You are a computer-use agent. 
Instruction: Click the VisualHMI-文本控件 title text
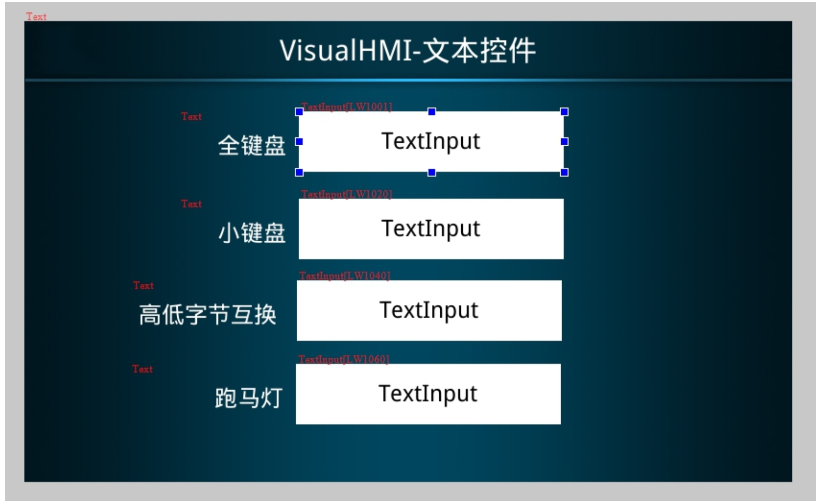click(407, 51)
